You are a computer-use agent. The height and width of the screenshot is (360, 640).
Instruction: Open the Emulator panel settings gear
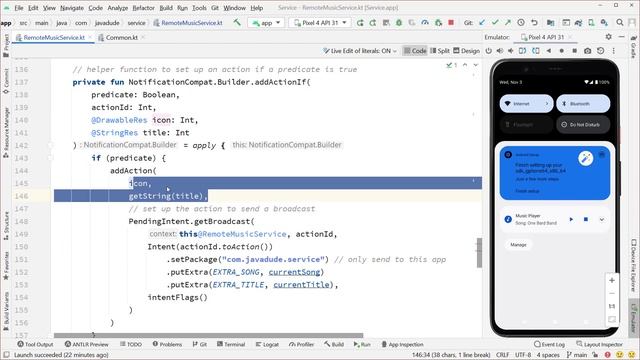click(609, 37)
